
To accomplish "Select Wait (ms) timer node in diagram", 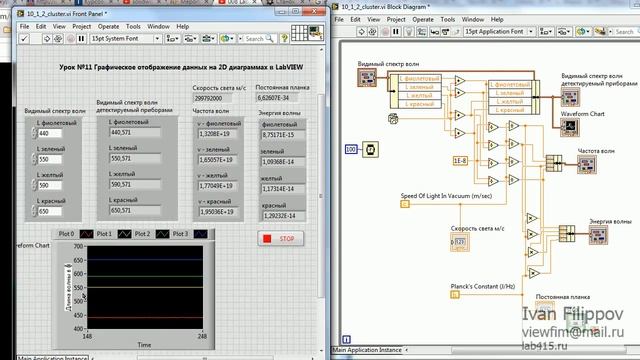I will tap(370, 149).
